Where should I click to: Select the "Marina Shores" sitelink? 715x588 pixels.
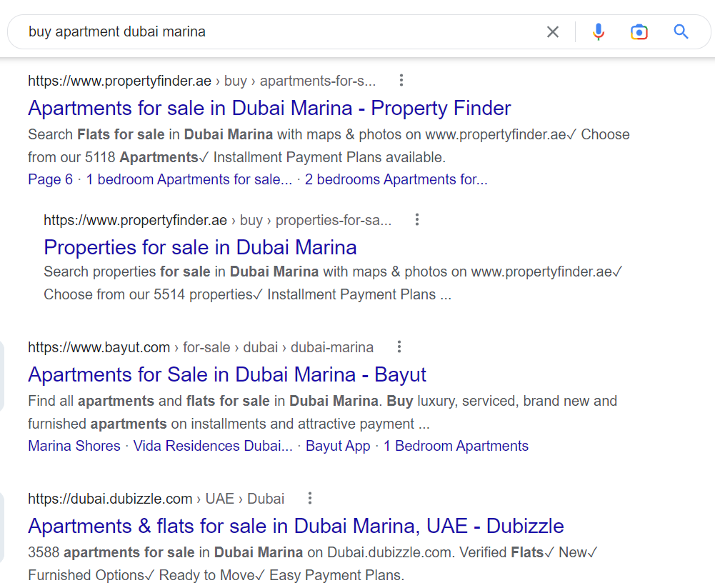click(x=74, y=445)
